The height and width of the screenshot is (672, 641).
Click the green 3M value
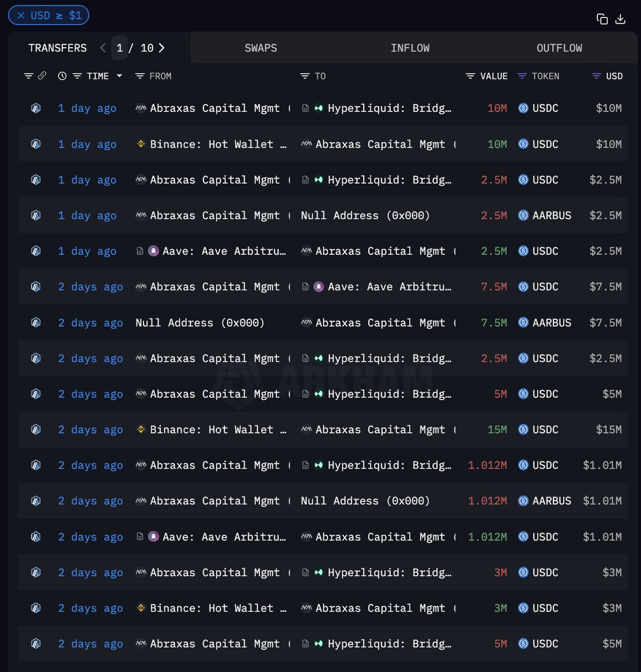pyautogui.click(x=501, y=608)
